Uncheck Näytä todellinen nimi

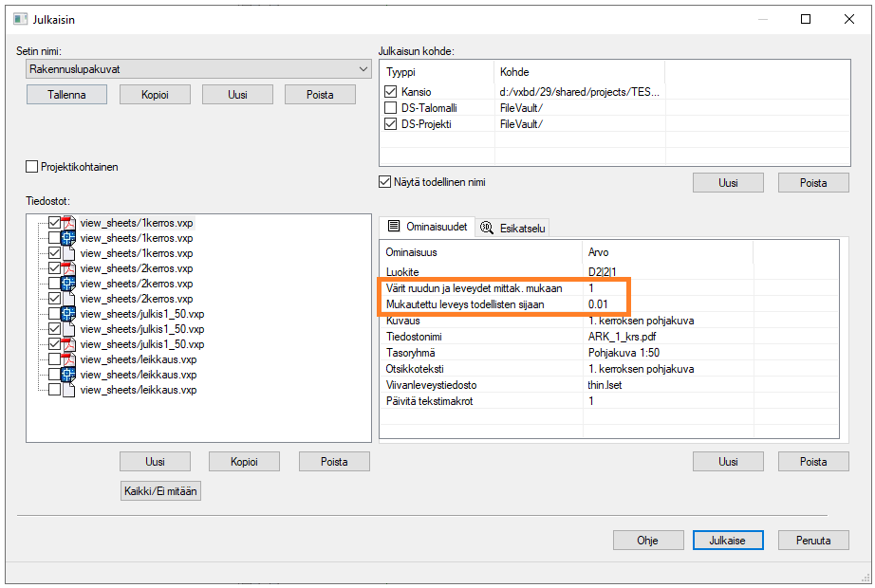coord(385,182)
